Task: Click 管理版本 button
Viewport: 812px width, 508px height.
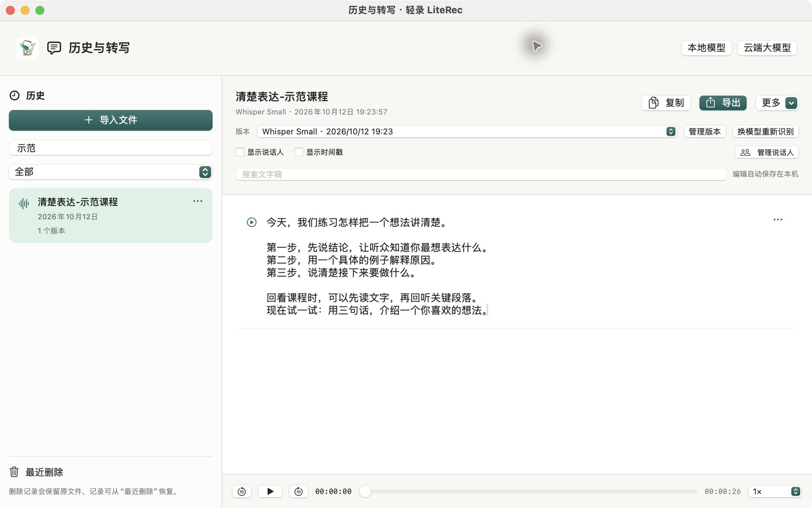Action: click(x=705, y=131)
